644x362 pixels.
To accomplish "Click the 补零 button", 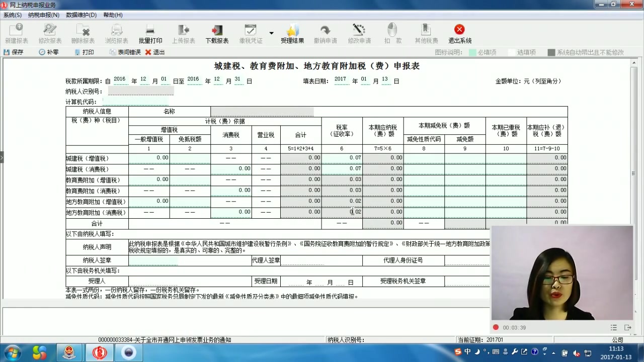I will 49,52.
